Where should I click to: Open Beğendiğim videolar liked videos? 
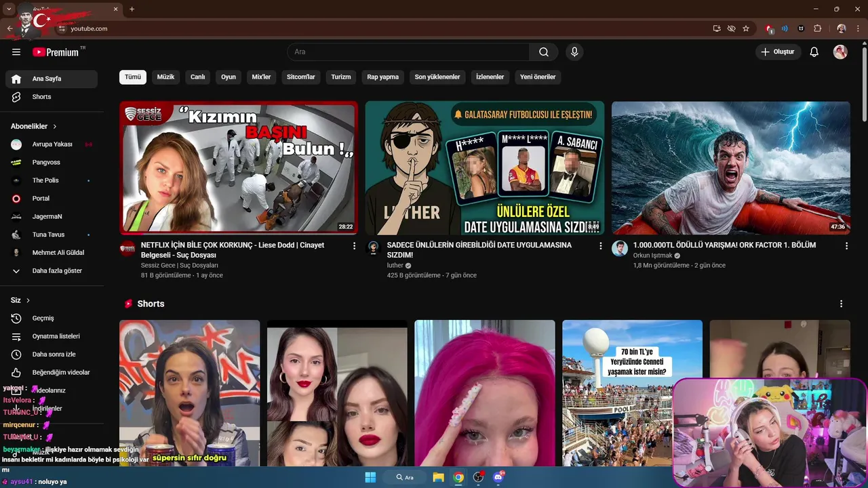pos(52,372)
